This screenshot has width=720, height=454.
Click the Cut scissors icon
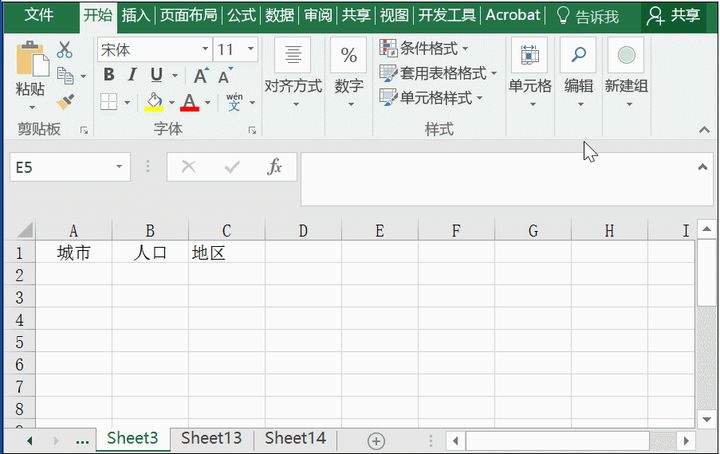[65, 50]
